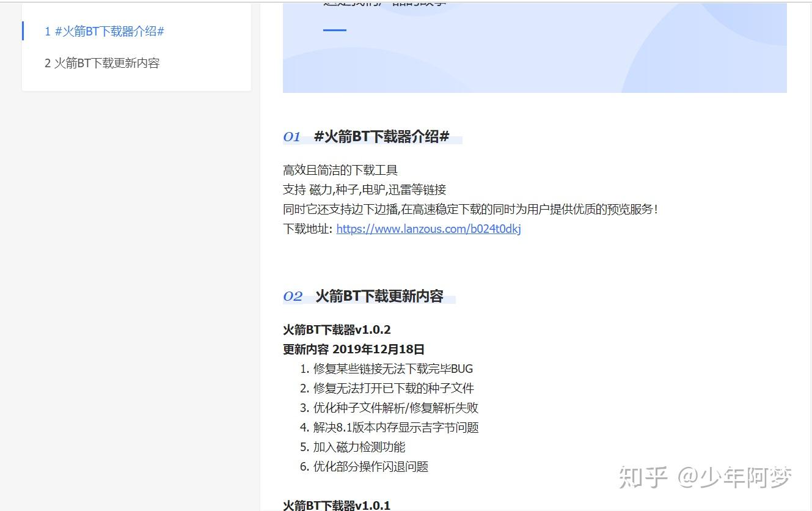This screenshot has height=511, width=812.
Task: Click the text 高效且简洁的下载工具
Action: tap(340, 169)
